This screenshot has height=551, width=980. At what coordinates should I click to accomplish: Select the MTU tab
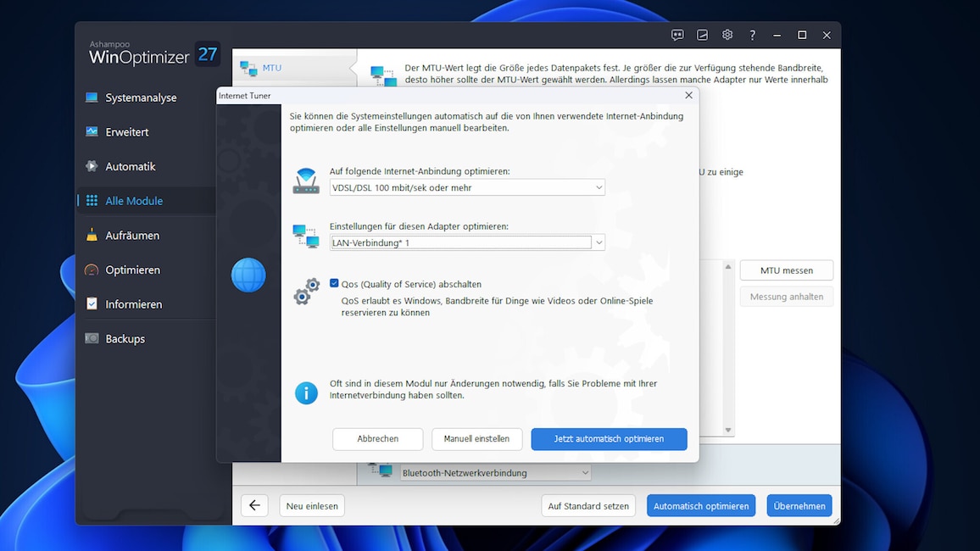click(x=294, y=68)
